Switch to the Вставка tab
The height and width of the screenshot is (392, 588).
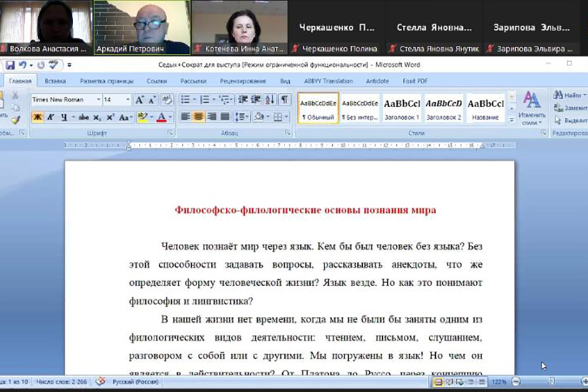pyautogui.click(x=55, y=81)
